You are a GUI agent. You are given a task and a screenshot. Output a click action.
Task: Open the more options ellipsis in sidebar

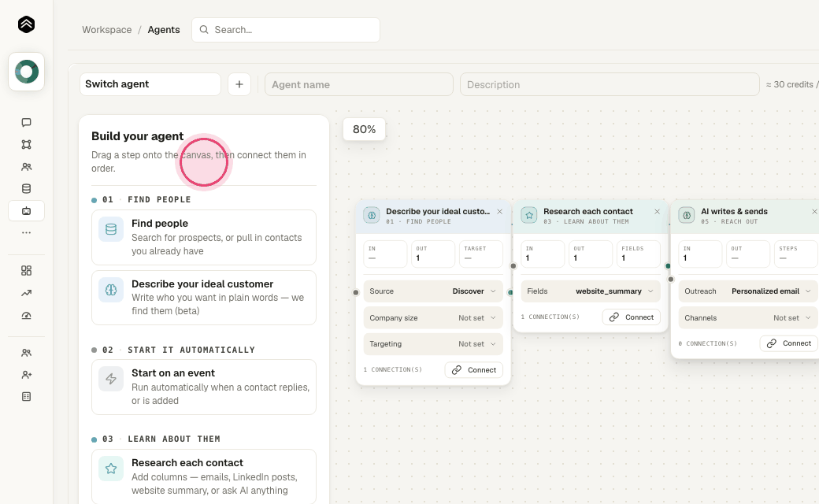pyautogui.click(x=26, y=233)
